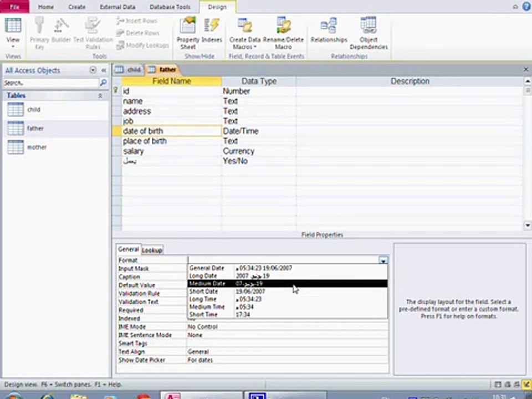The image size is (532, 399).
Task: Click the search magnifier icon
Action: point(103,83)
